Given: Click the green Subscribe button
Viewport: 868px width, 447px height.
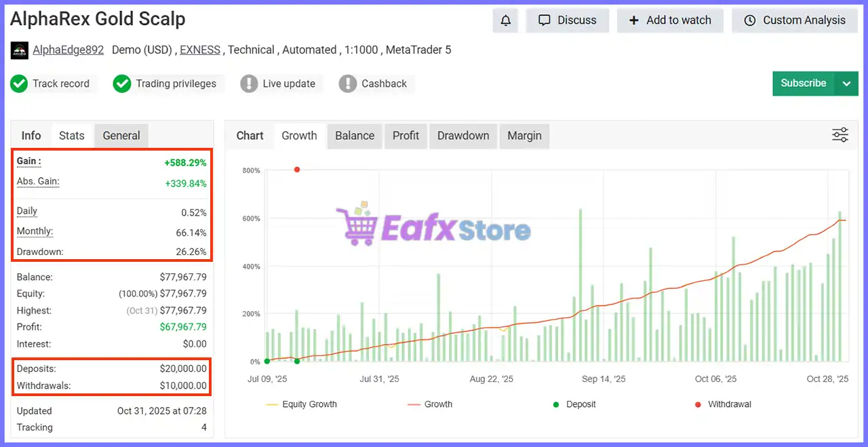Looking at the screenshot, I should (804, 83).
